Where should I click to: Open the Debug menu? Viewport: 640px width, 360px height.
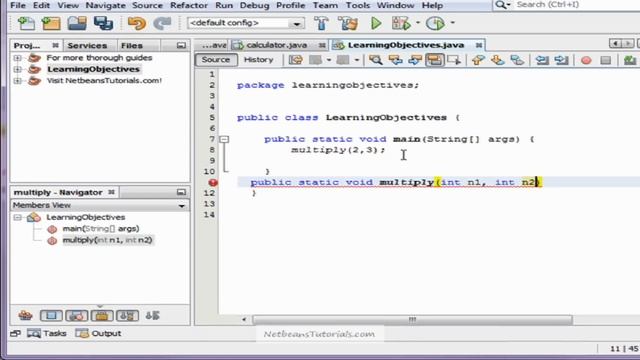click(x=254, y=5)
